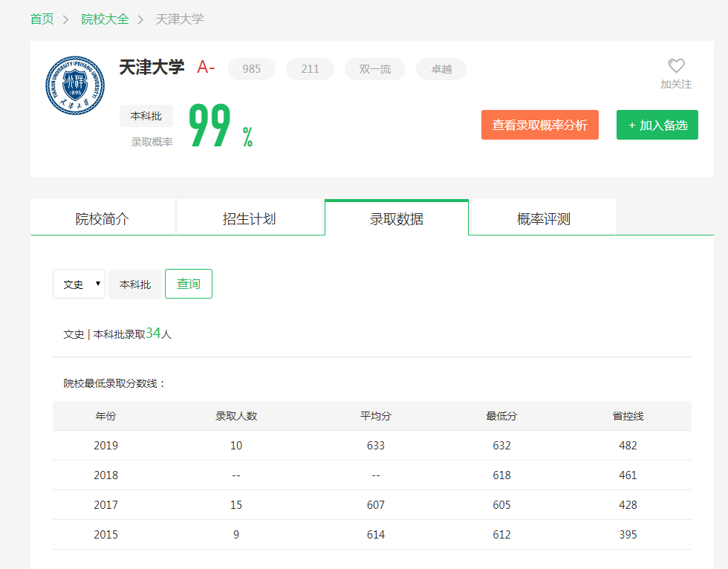This screenshot has height=569, width=728.
Task: Switch to 招生计划 tab
Action: click(250, 218)
